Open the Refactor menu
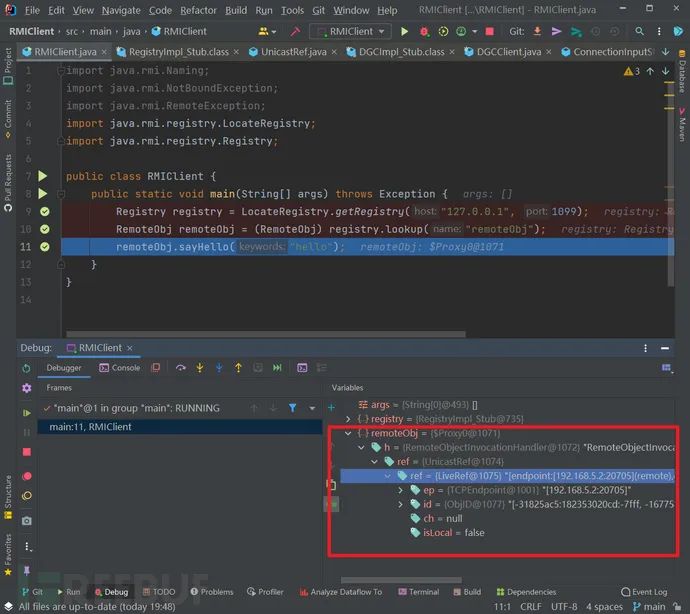The width and height of the screenshot is (690, 614). click(198, 10)
